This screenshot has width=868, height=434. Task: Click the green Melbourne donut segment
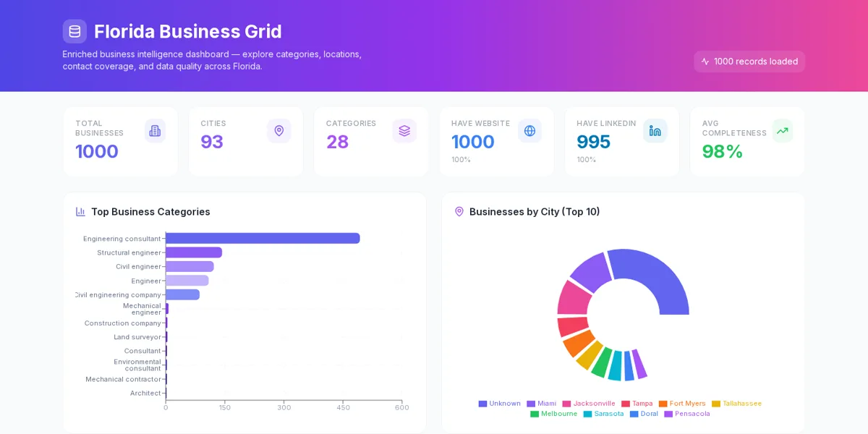click(x=601, y=362)
